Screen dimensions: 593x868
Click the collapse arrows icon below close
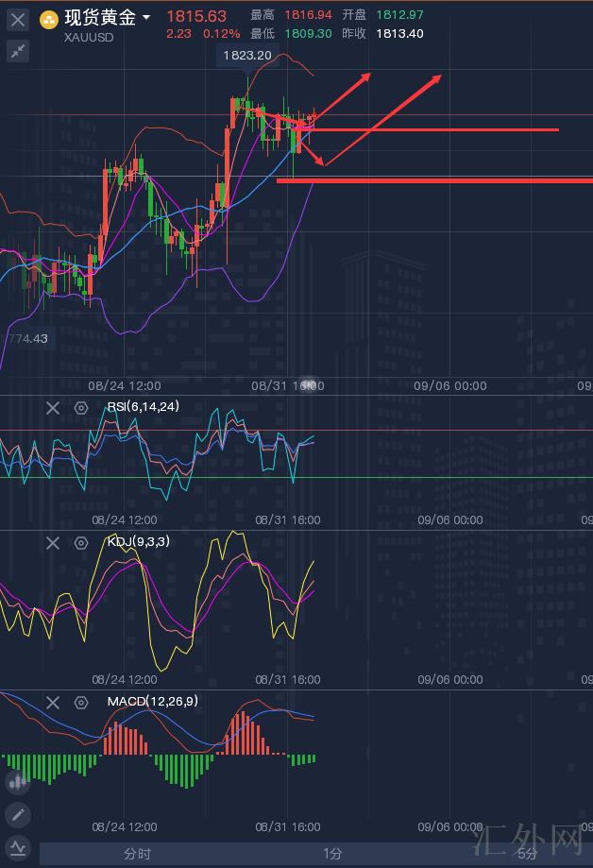tap(18, 52)
